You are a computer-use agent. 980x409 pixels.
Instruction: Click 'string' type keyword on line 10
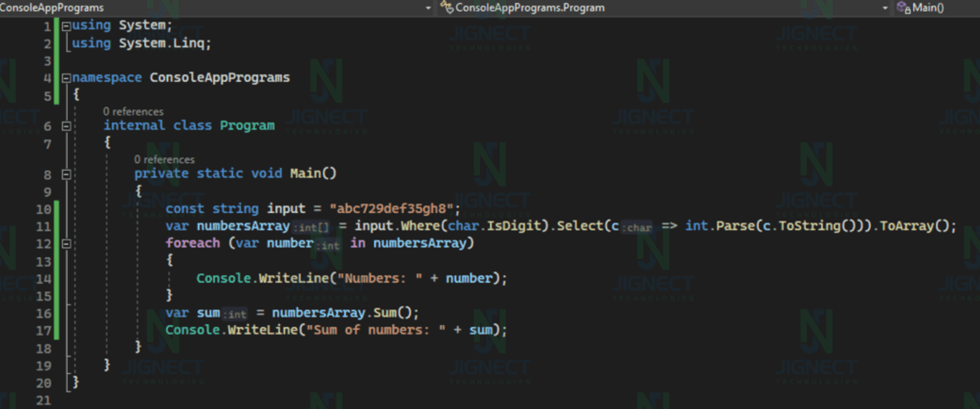[235, 209]
